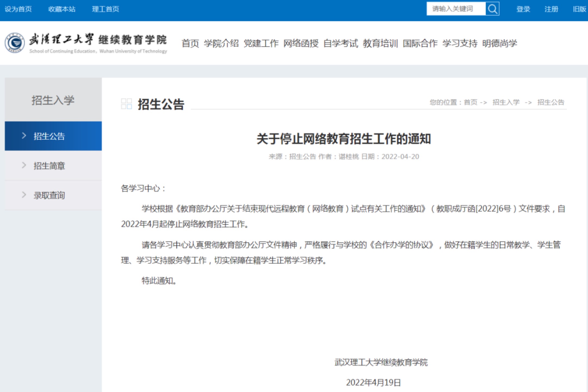588x392 pixels.
Task: Click the 各学习中心 salutation text
Action: [143, 188]
